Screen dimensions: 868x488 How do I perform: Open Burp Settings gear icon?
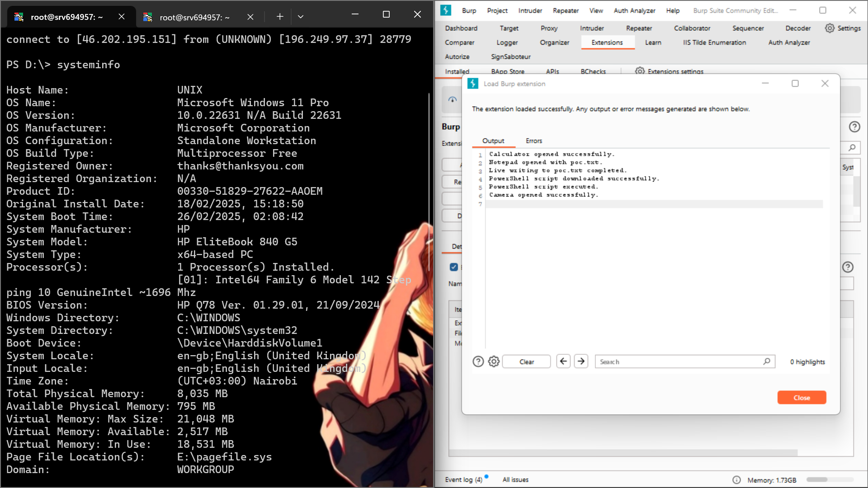click(830, 28)
